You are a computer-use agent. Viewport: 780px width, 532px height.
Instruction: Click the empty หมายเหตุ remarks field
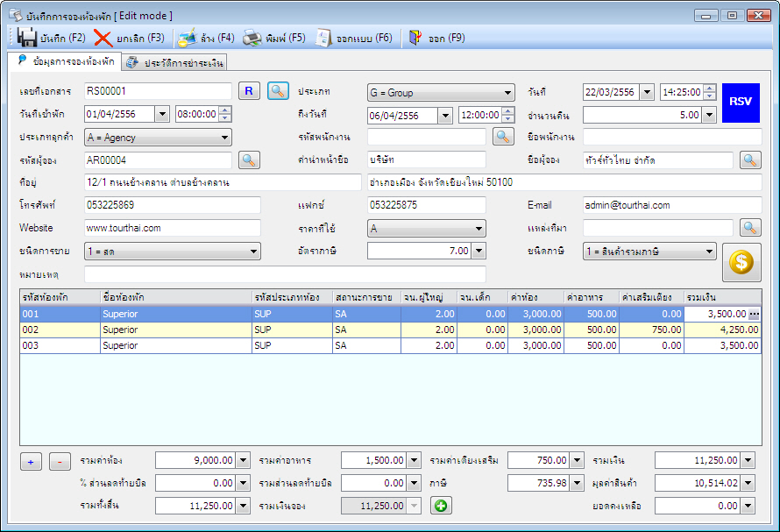coord(285,274)
